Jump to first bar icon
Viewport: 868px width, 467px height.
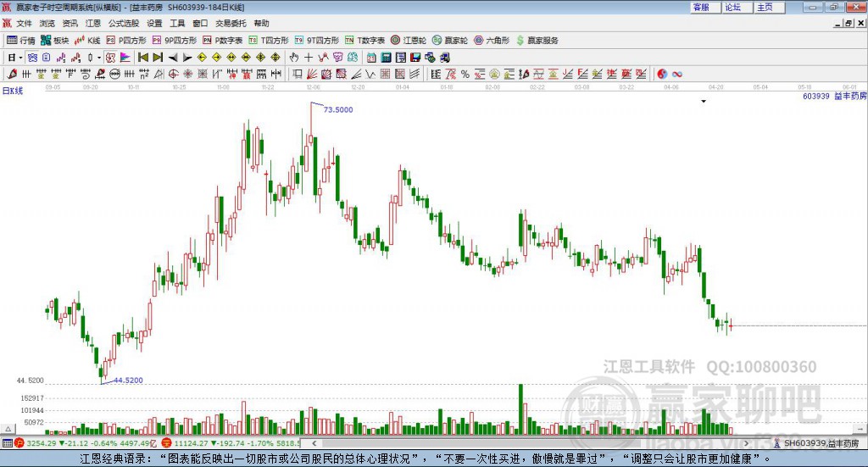coord(143,58)
